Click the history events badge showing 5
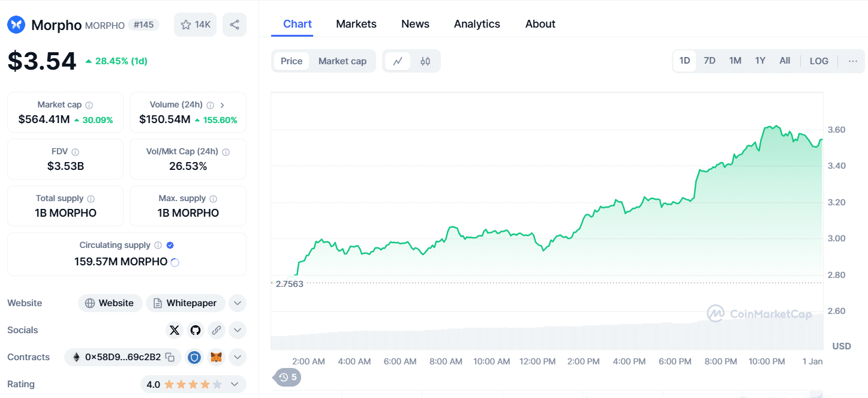Screen dimensions: 868x398 [x=287, y=377]
